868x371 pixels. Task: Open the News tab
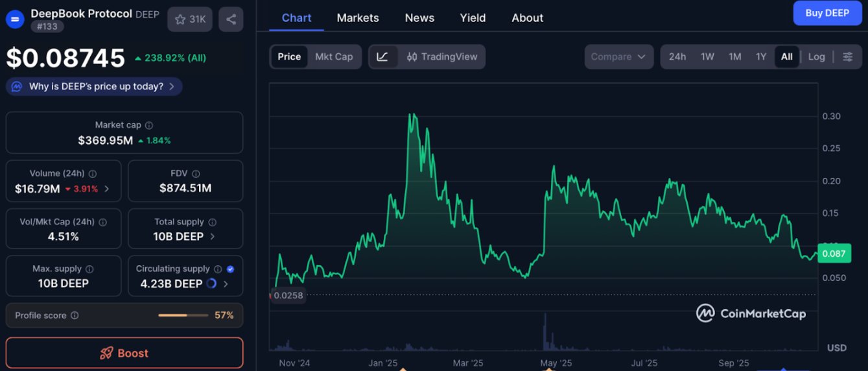coord(419,18)
